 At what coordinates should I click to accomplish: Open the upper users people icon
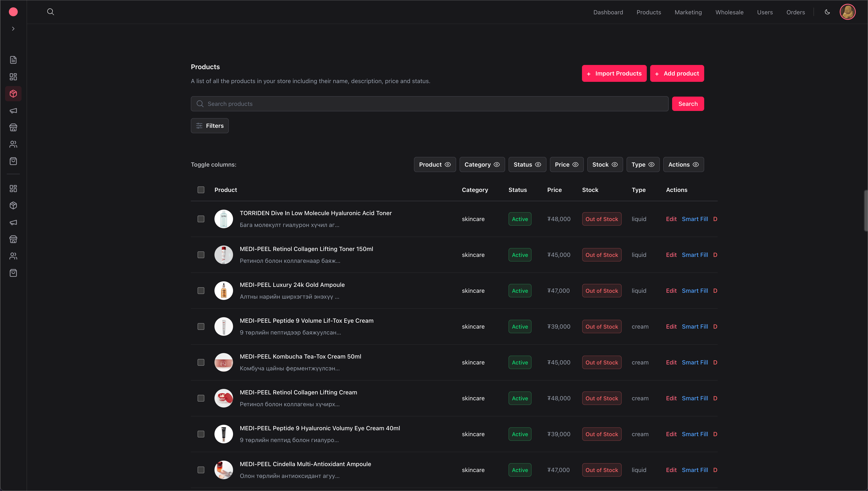(13, 144)
